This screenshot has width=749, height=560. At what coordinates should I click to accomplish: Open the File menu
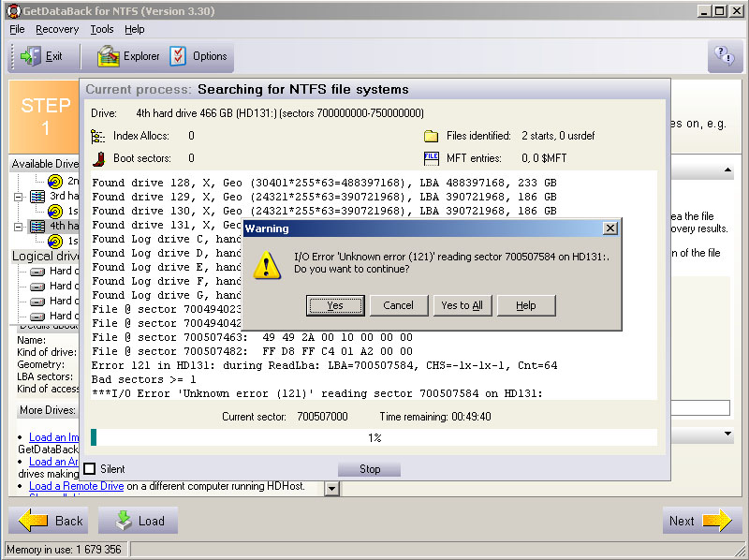point(17,29)
